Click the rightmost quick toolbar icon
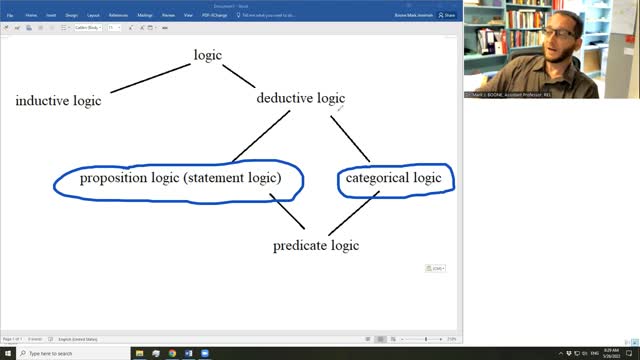Screen dimensions: 640x360 click(x=165, y=28)
